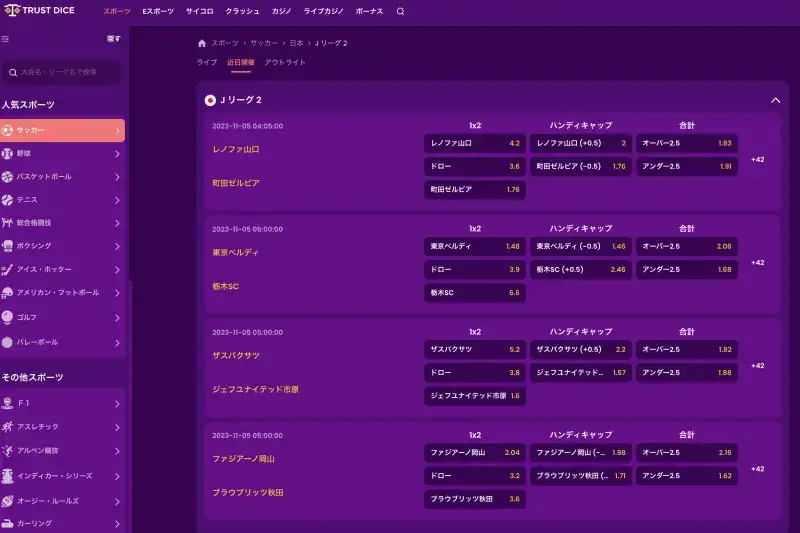The height and width of the screenshot is (533, 800).
Task: Open the カジノ top menu item
Action: pyautogui.click(x=281, y=11)
